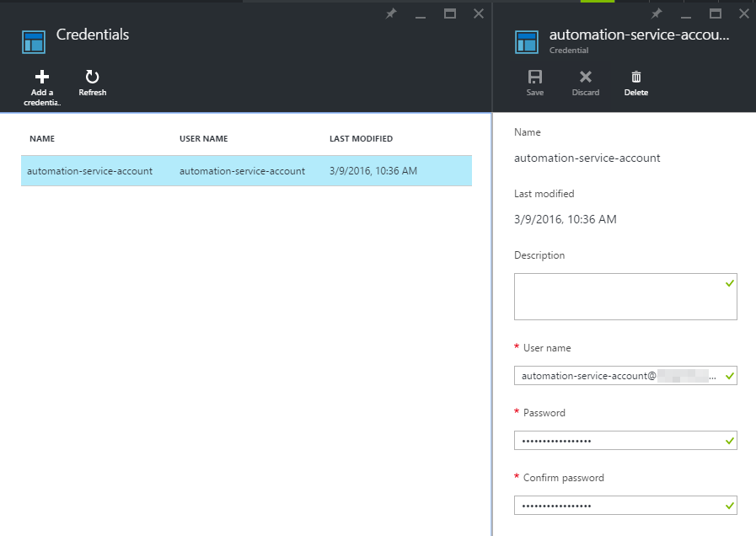Maximize the Credentials blade
Image resolution: width=756 pixels, height=536 pixels.
450,13
